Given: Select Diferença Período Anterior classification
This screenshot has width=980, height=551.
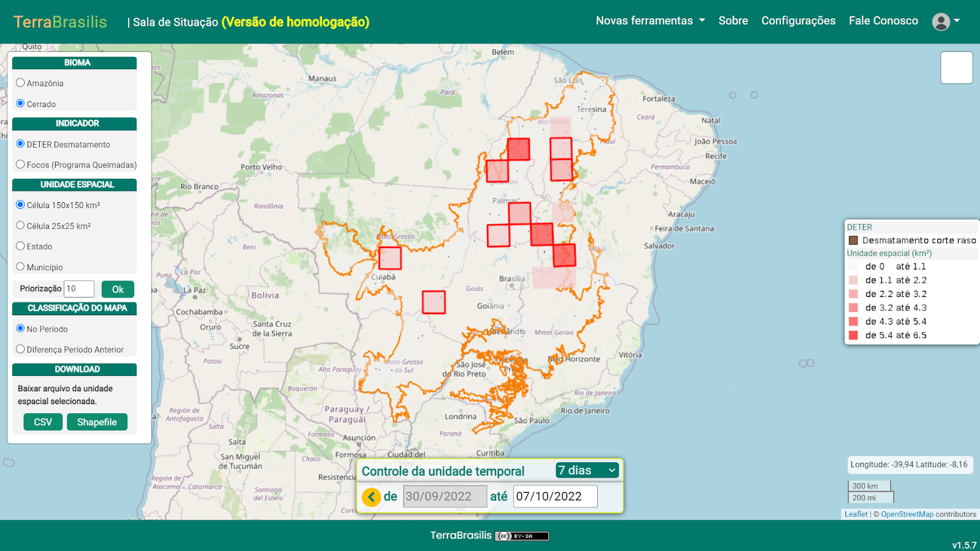Looking at the screenshot, I should click(21, 349).
